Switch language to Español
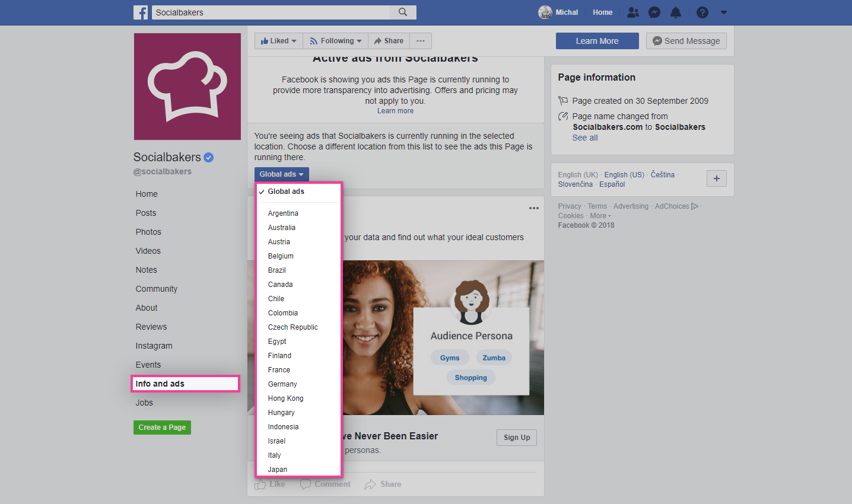 pyautogui.click(x=612, y=184)
